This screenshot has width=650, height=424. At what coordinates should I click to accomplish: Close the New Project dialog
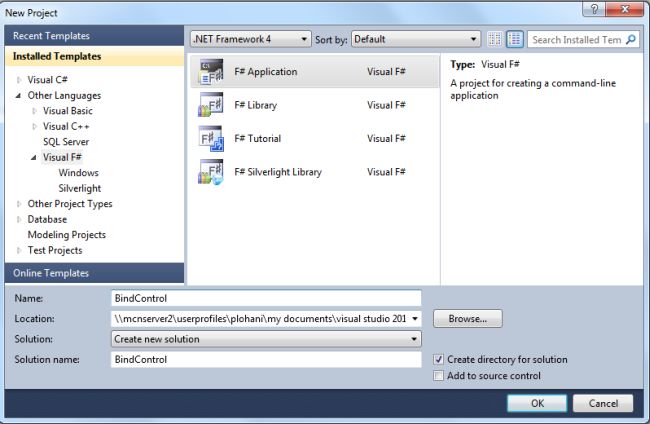(625, 9)
